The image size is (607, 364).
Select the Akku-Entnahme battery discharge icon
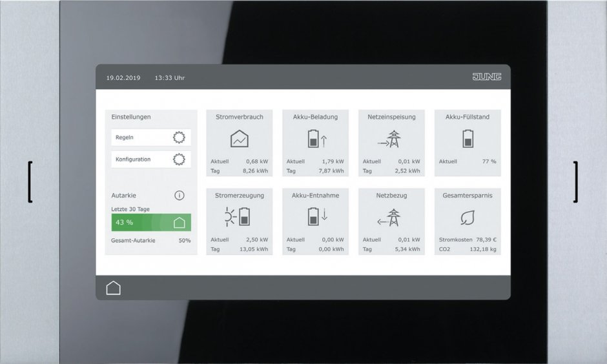pos(318,217)
